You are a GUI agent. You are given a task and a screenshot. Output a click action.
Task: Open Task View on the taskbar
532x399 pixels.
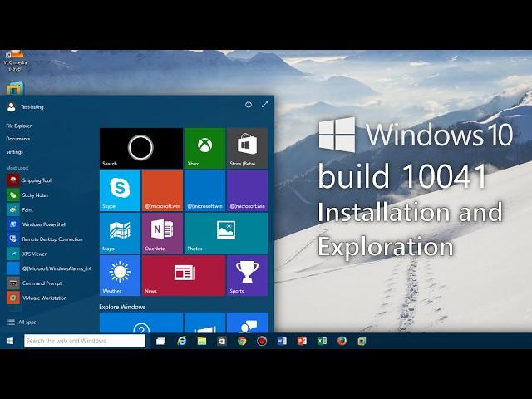(x=160, y=341)
